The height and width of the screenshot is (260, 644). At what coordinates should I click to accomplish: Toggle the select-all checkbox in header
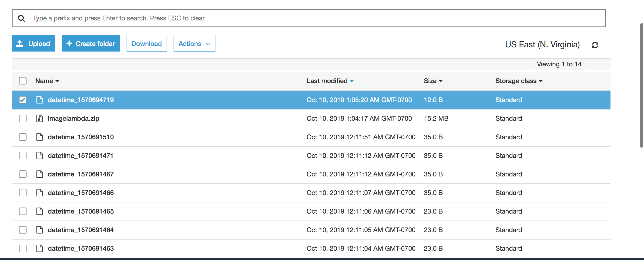[x=23, y=81]
